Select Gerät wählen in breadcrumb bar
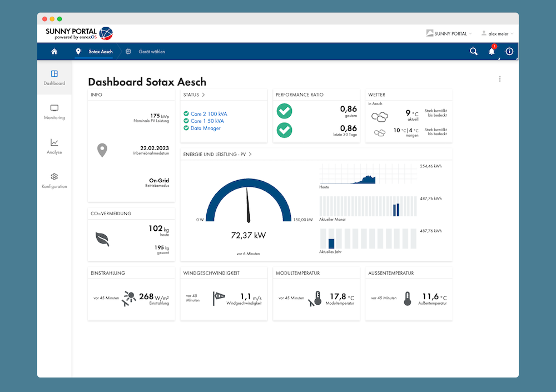 pos(151,52)
